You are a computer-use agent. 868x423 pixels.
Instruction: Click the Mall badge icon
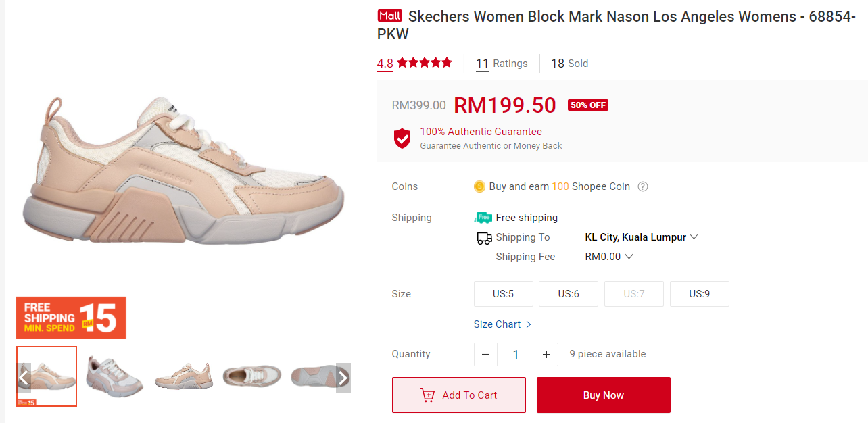click(390, 16)
